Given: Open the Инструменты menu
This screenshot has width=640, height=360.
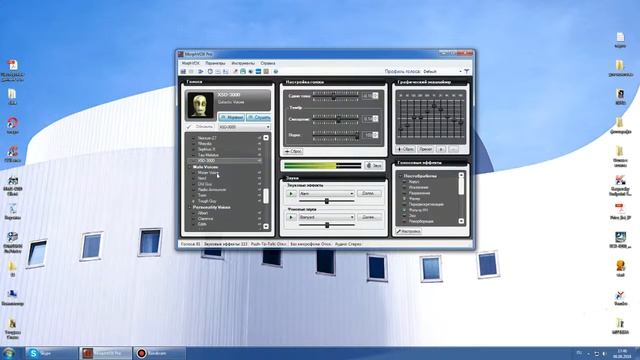Looking at the screenshot, I should point(243,63).
